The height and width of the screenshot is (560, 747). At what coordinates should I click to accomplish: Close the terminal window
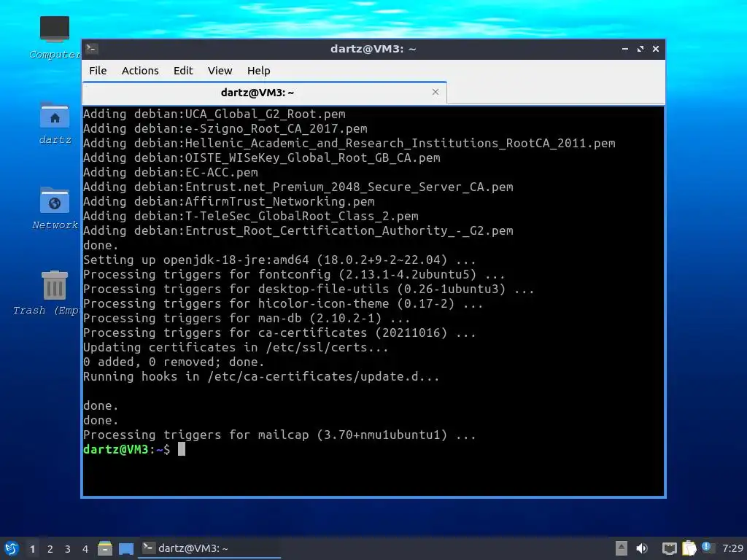(656, 49)
